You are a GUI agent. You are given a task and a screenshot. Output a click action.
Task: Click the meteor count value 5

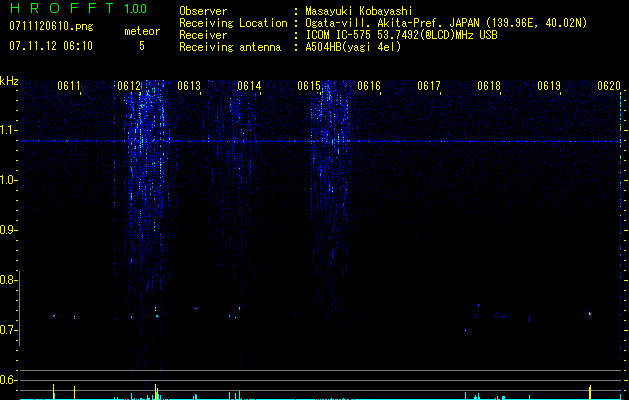point(142,46)
